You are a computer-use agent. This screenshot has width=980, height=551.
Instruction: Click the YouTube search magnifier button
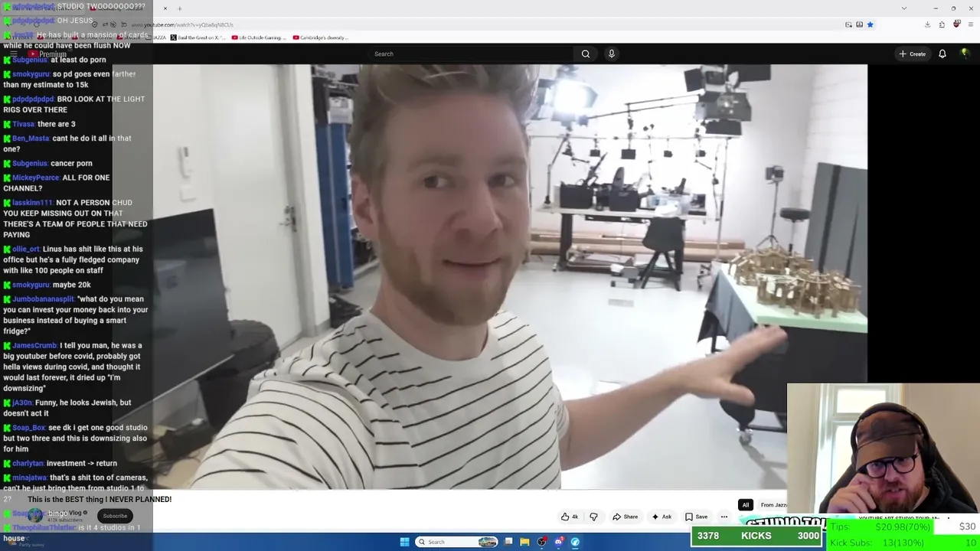586,54
